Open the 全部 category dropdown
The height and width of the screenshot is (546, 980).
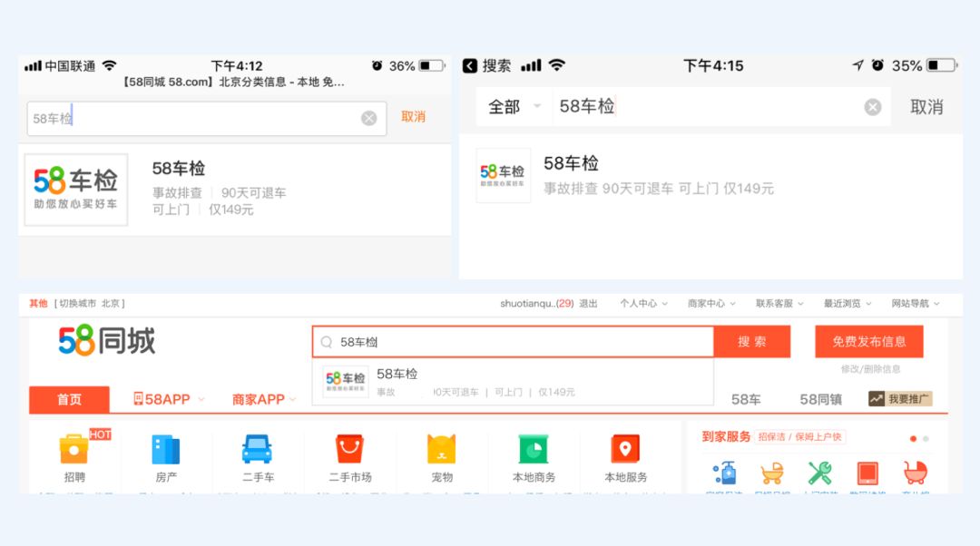[x=514, y=107]
